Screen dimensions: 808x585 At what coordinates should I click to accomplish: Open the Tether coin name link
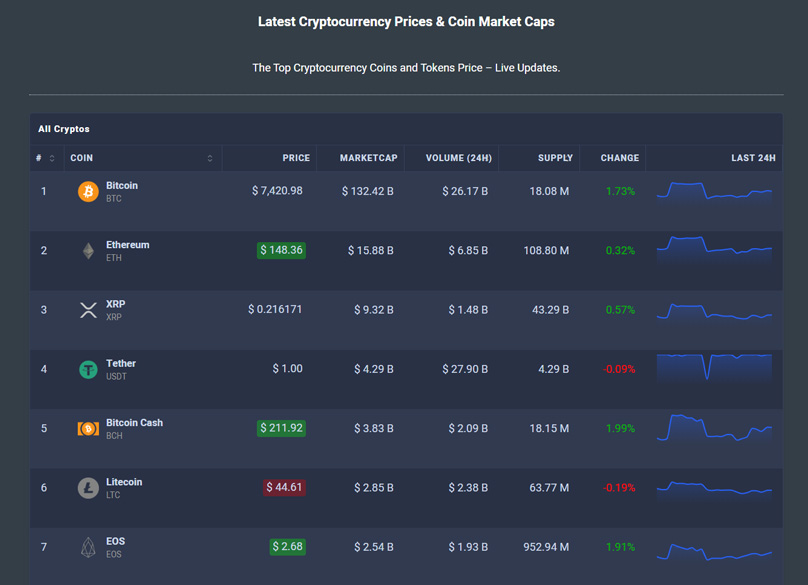point(121,363)
